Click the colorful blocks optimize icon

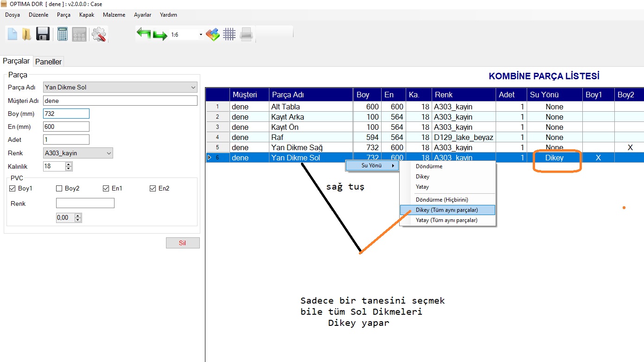[213, 34]
